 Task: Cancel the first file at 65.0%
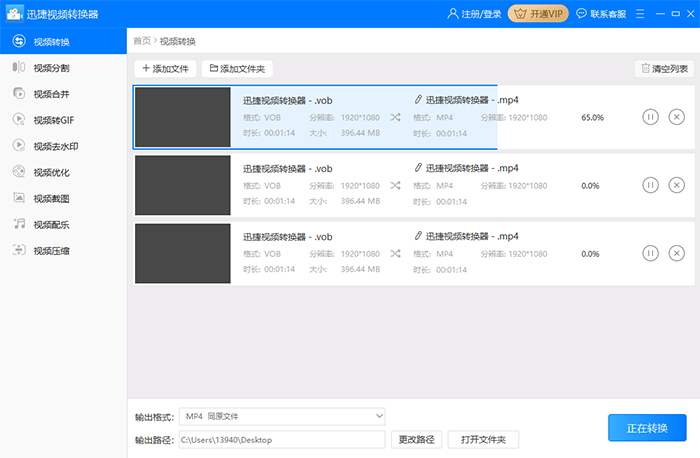point(676,117)
